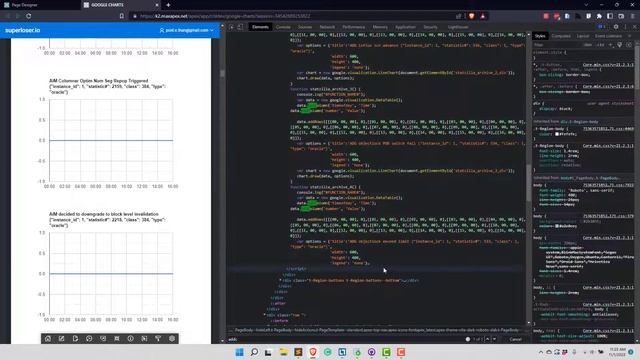This screenshot has height=360, width=640.
Task: Switch to Network tab in DevTools
Action: (327, 27)
